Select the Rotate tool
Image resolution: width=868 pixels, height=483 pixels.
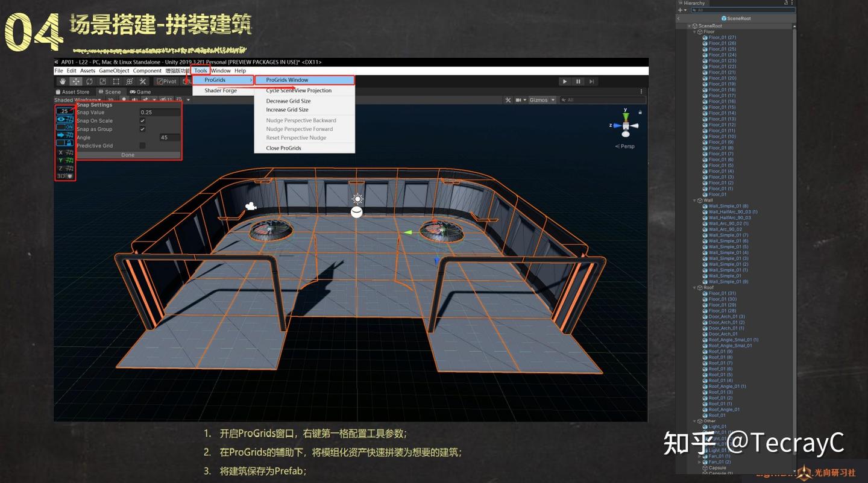pos(89,81)
